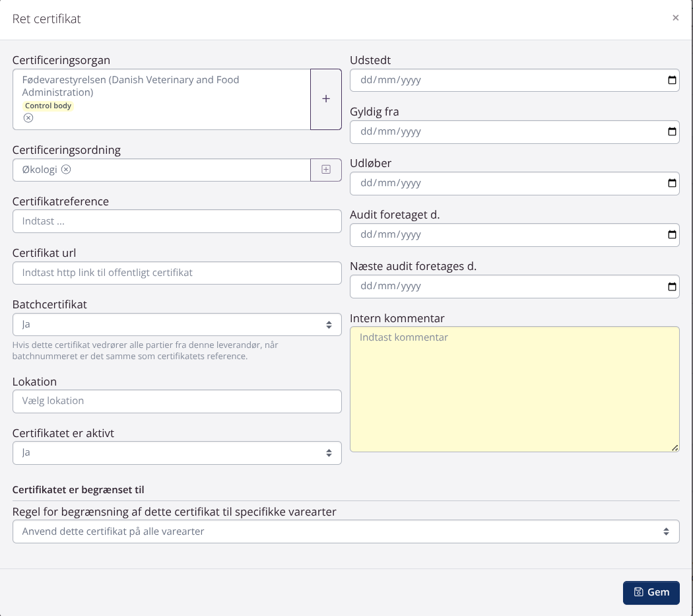Click the Lokation selection field
The image size is (693, 616).
177,401
